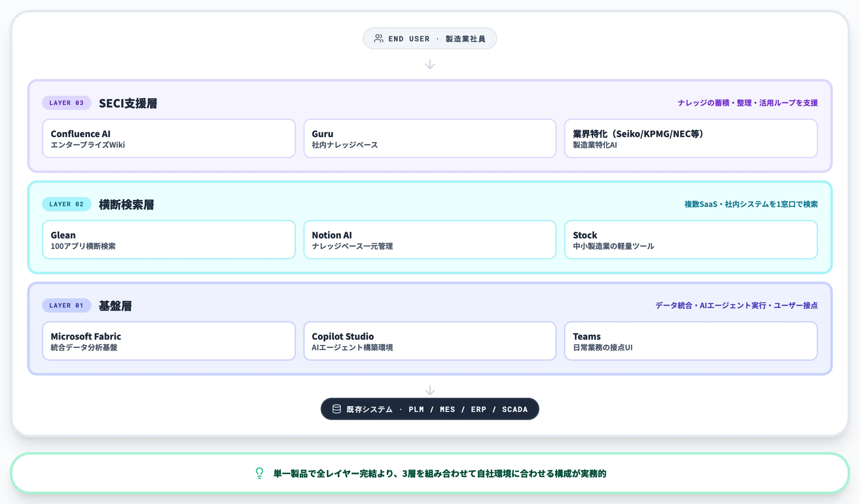
Task: Click the subtitle AIエージェント構築環境
Action: [x=352, y=347]
